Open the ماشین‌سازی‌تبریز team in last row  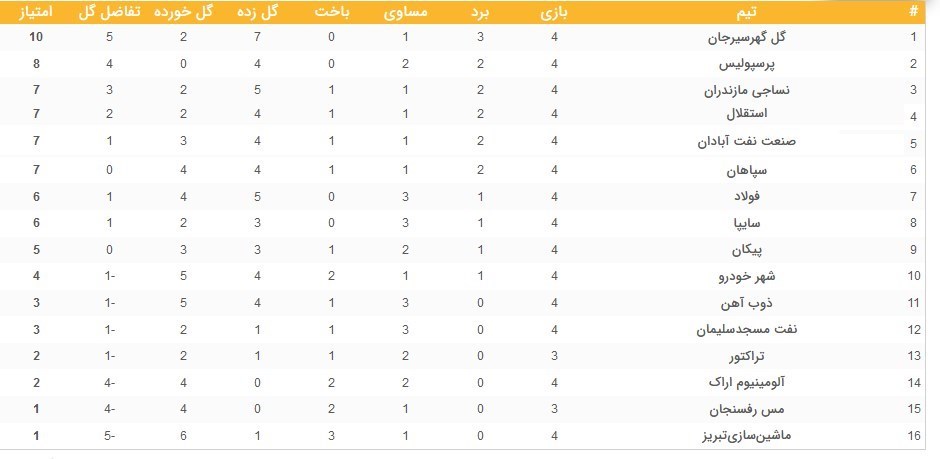[x=745, y=436]
